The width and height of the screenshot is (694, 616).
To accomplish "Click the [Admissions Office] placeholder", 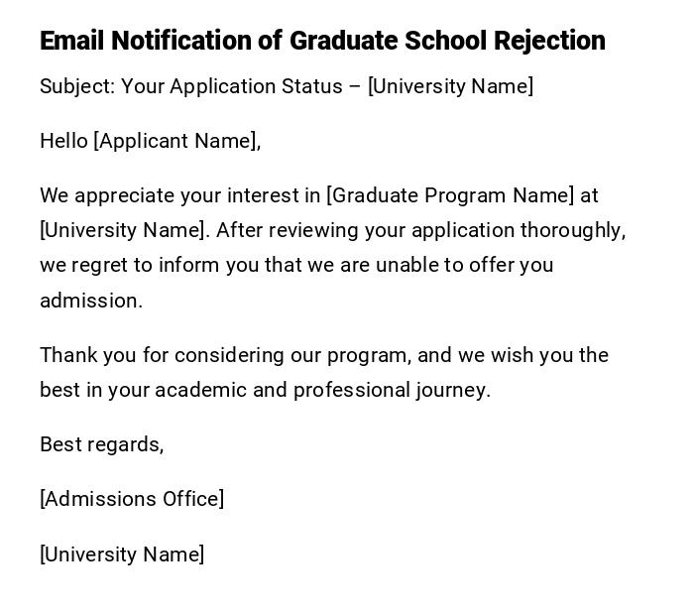I will pyautogui.click(x=132, y=499).
